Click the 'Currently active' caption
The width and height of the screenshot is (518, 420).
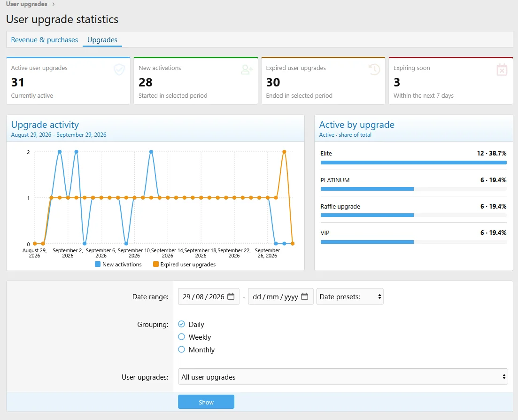coord(32,95)
